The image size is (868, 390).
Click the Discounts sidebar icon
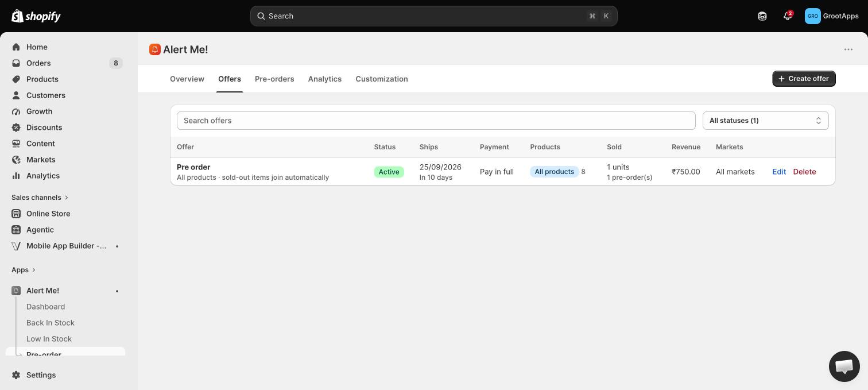16,128
